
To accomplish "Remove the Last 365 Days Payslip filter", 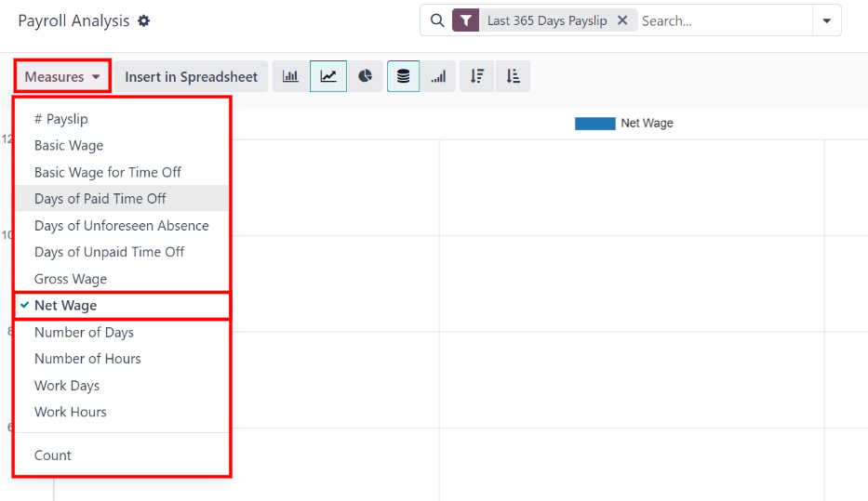I will [x=622, y=20].
